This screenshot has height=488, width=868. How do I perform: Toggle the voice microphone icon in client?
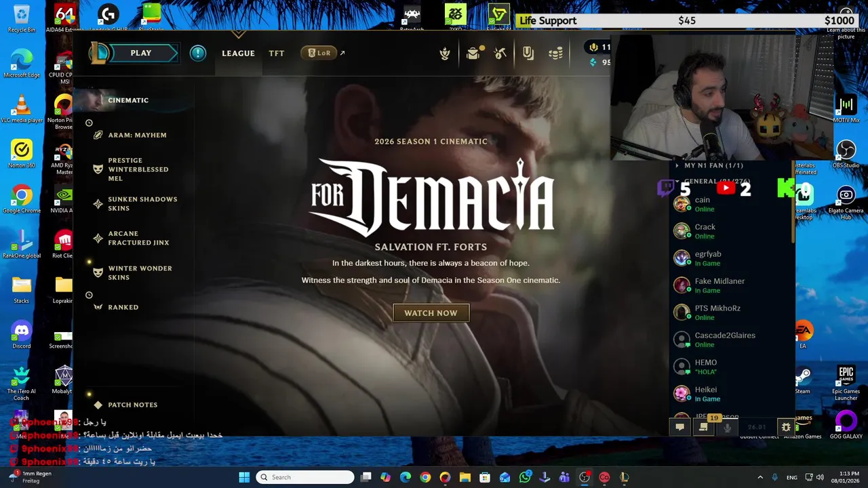(728, 427)
